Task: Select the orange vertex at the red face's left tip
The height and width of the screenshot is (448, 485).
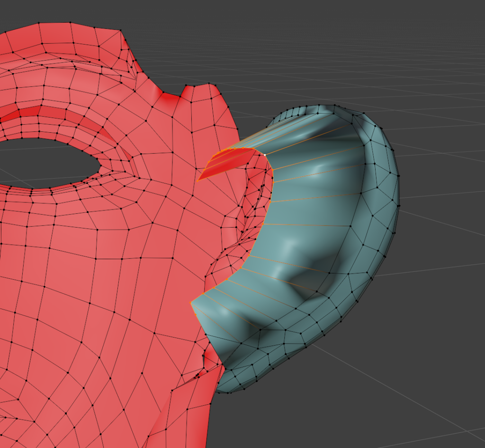Action: [x=198, y=181]
